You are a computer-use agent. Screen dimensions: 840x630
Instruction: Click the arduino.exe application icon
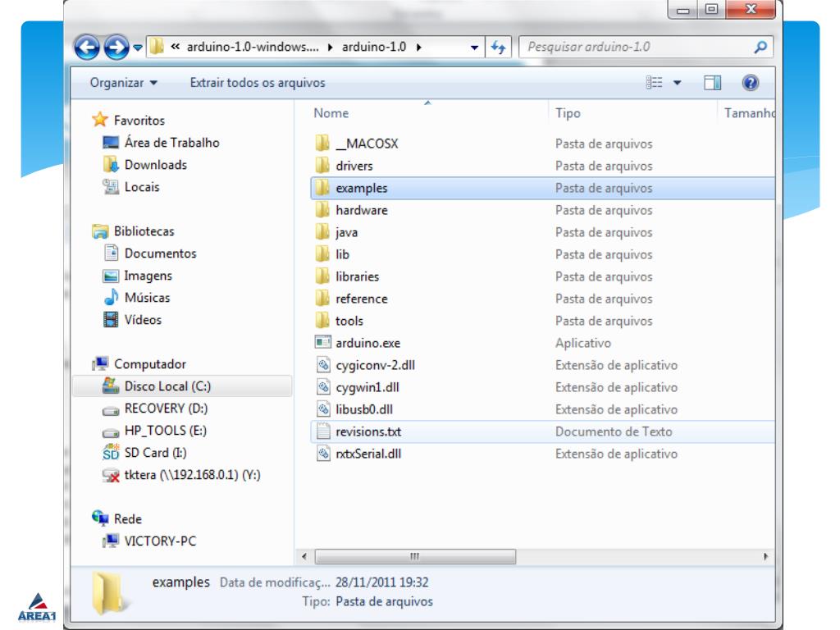pyautogui.click(x=323, y=342)
